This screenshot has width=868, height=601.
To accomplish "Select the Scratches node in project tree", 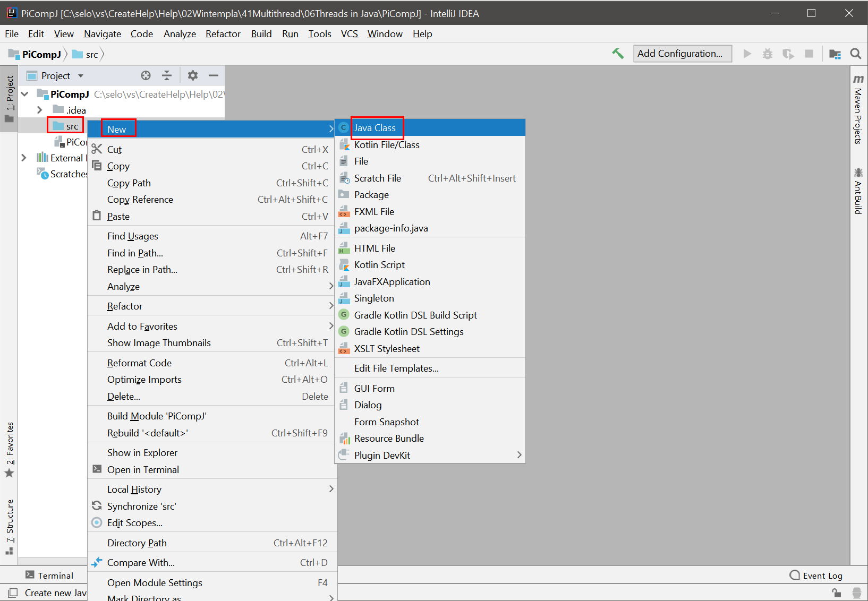I will pyautogui.click(x=62, y=174).
